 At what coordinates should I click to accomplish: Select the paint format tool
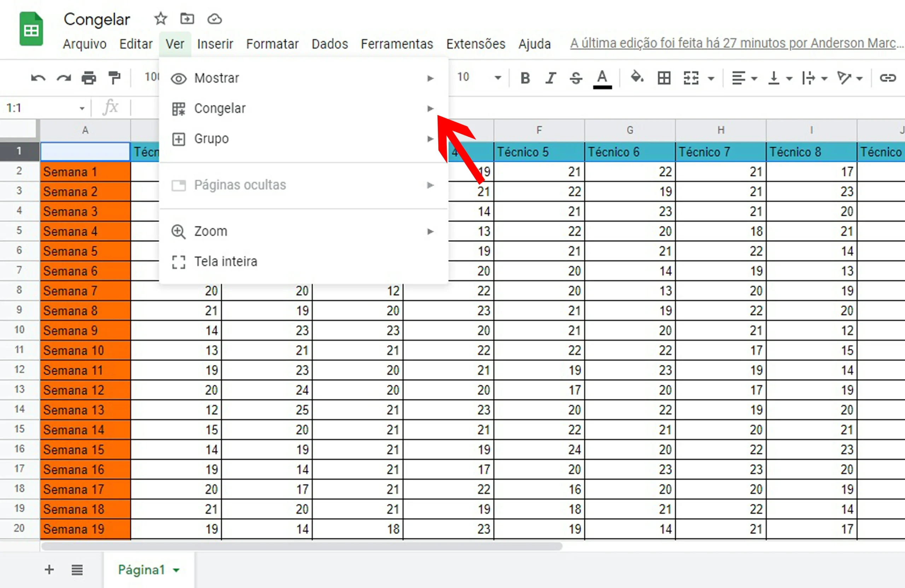tap(114, 78)
